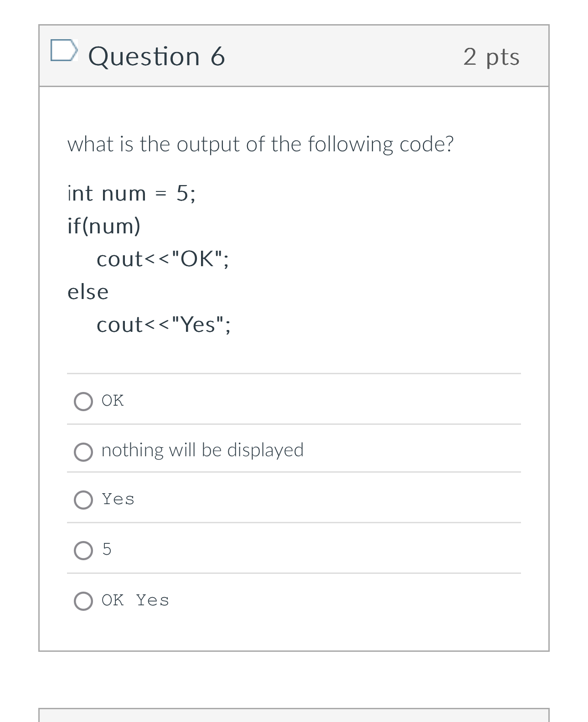
Task: Click the Question 6 heading
Action: coord(157,56)
